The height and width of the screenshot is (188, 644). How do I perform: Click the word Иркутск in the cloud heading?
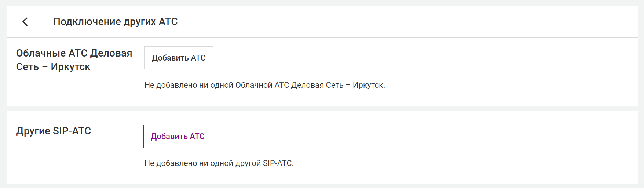click(70, 67)
